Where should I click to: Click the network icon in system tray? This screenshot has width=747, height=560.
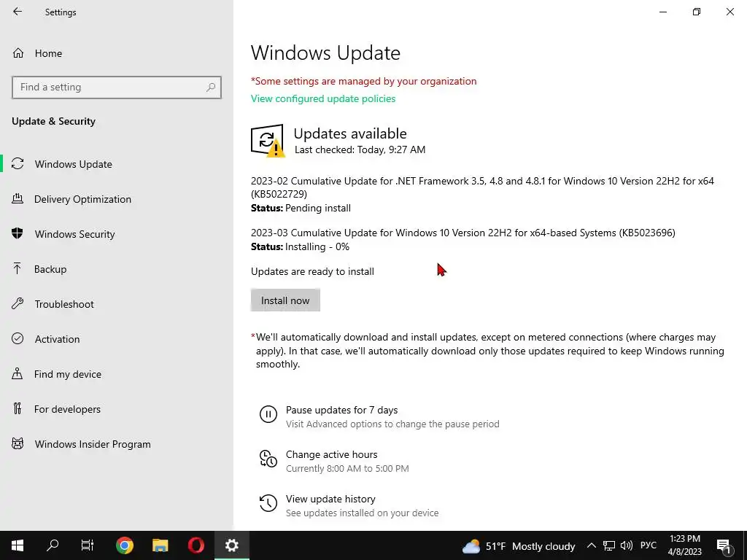(609, 545)
